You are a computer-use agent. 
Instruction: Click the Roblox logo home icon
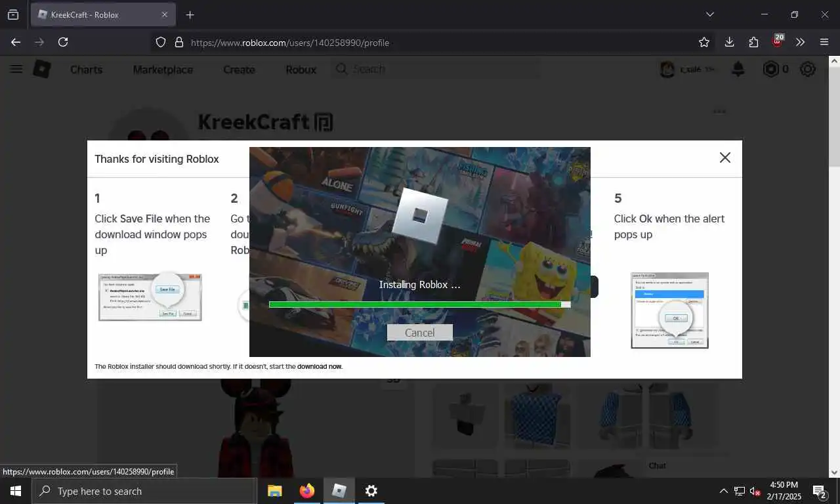click(x=42, y=69)
